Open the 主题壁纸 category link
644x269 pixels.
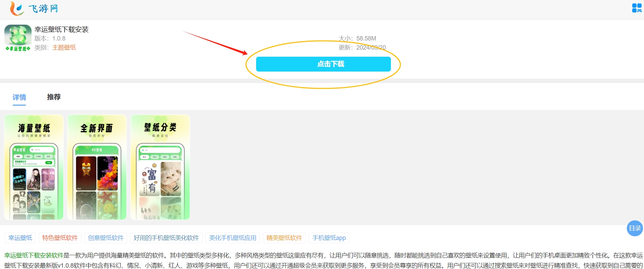point(64,48)
